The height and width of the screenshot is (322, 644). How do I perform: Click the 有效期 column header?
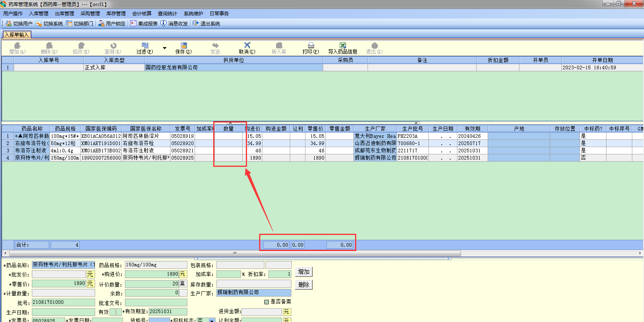472,129
